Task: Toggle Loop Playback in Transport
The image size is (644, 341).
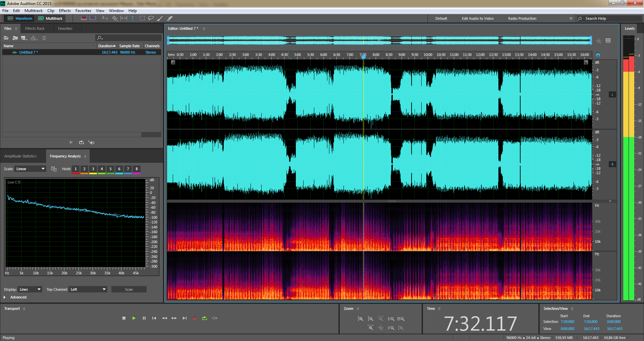Action: point(205,318)
